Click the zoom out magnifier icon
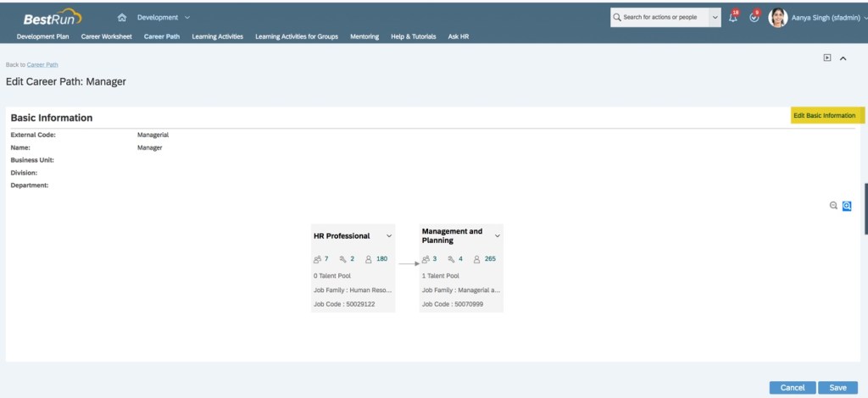Screen dimensions: 868x398 pyautogui.click(x=833, y=206)
